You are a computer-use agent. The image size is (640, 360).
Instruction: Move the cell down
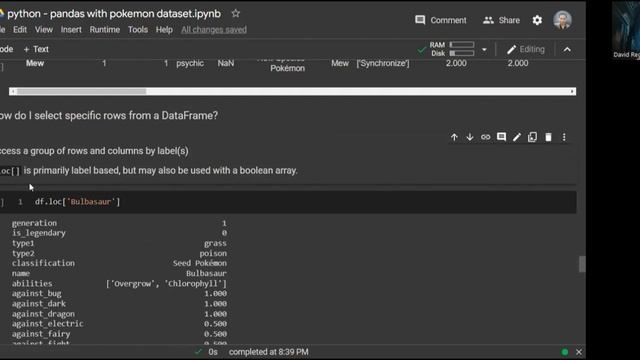[x=470, y=137]
